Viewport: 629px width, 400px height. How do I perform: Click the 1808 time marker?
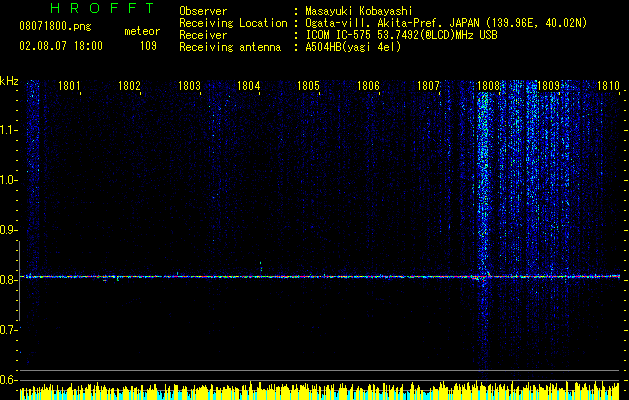pos(488,86)
